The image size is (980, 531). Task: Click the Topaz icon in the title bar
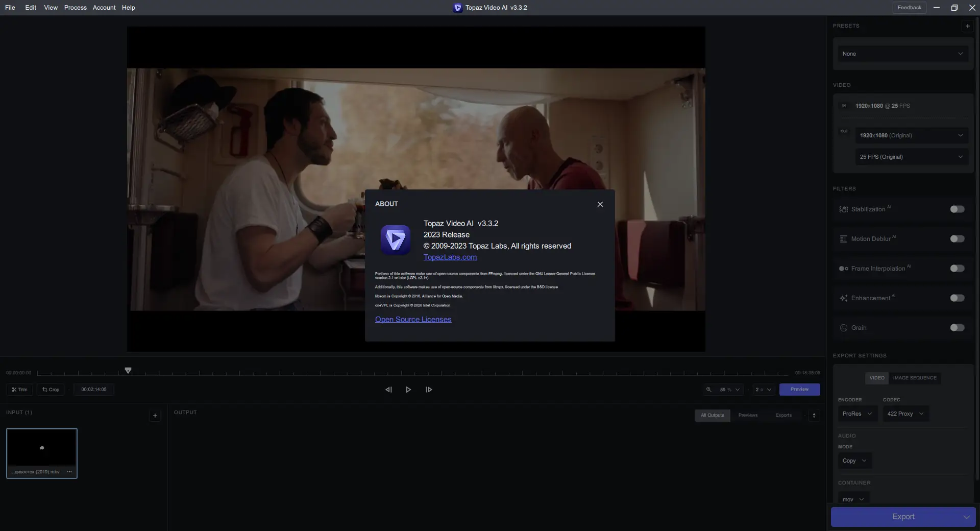(457, 8)
